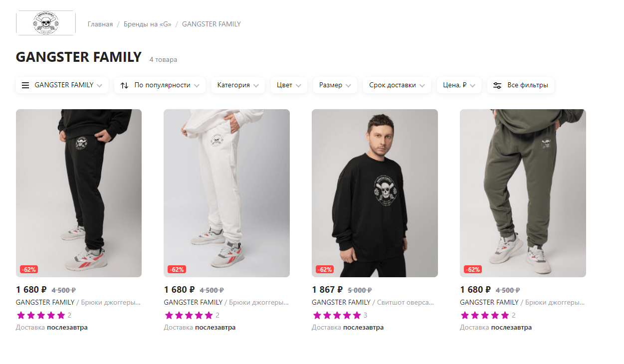Open the Цена, ₽ dropdown
The image size is (624, 364).
[459, 85]
